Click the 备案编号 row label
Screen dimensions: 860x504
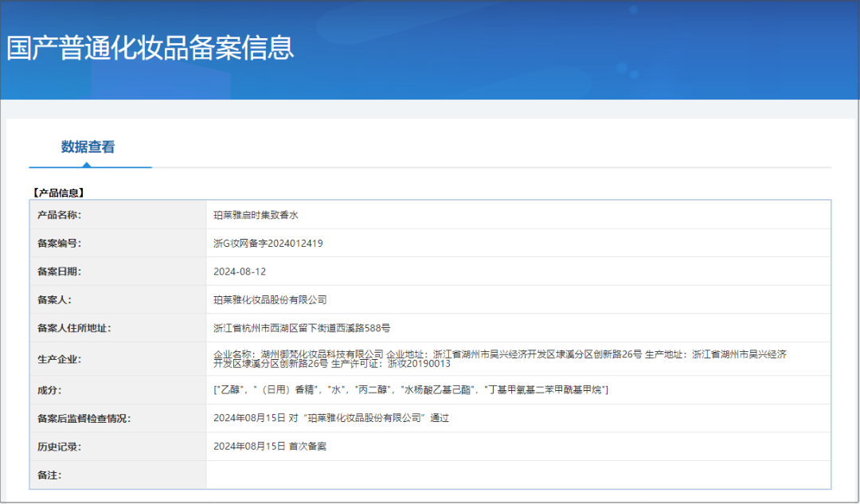pyautogui.click(x=60, y=244)
